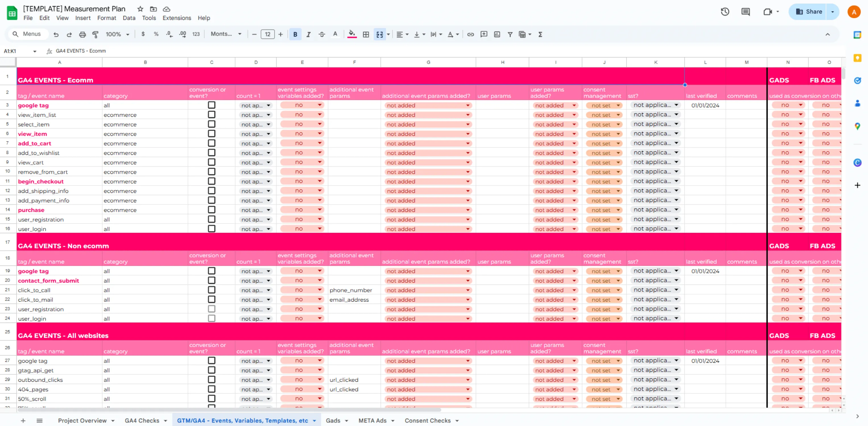Open Name box dropdown arrow
This screenshot has height=426, width=868.
point(35,51)
